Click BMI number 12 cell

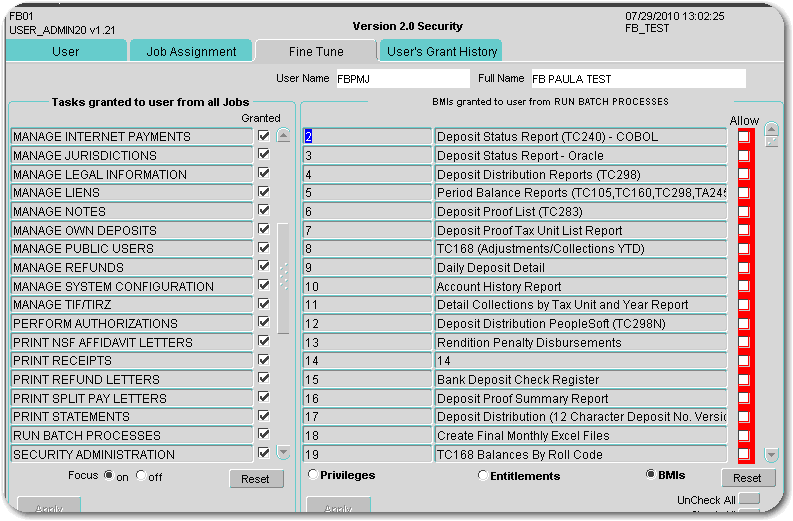(367, 323)
